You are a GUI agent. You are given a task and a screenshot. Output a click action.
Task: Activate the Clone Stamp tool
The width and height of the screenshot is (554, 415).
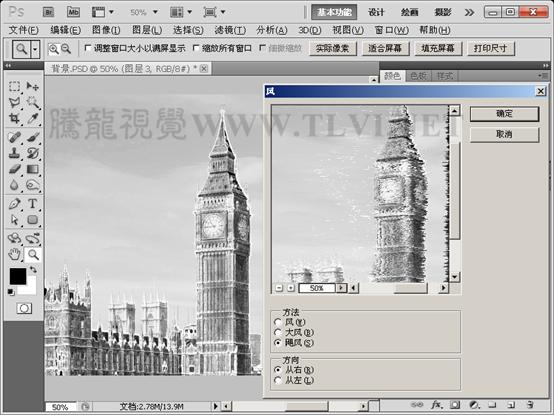tap(14, 153)
